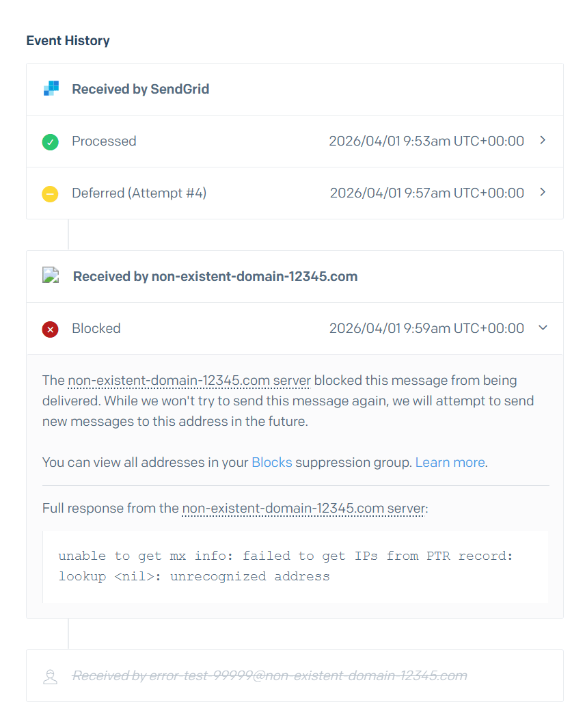585x728 pixels.
Task: Select the Received by non-existent-domain-12345.com header
Action: [x=215, y=276]
